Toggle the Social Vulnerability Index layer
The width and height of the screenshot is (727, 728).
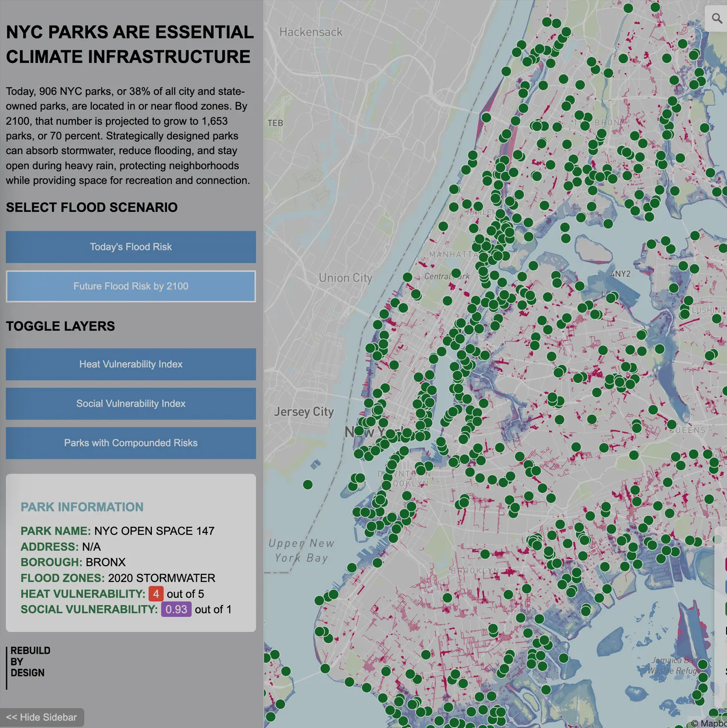(131, 403)
